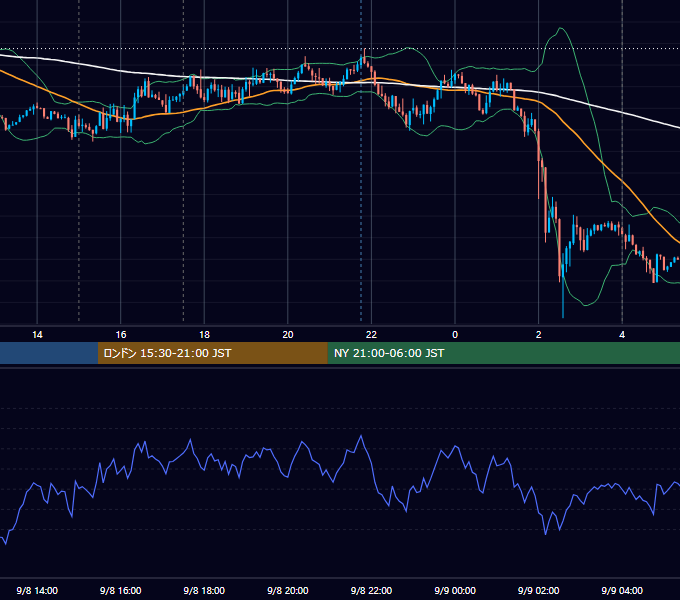This screenshot has width=680, height=600.
Task: Click the oscillator line trough near 02:00
Action: tap(546, 533)
